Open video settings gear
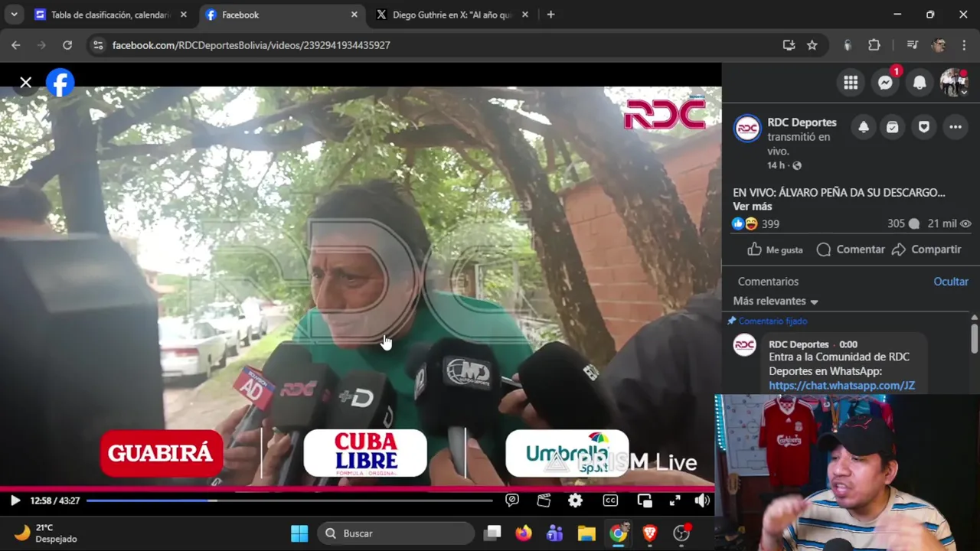The width and height of the screenshot is (980, 551). tap(575, 500)
